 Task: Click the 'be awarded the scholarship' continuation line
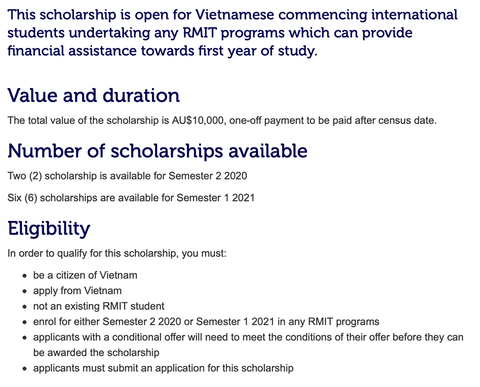(96, 353)
